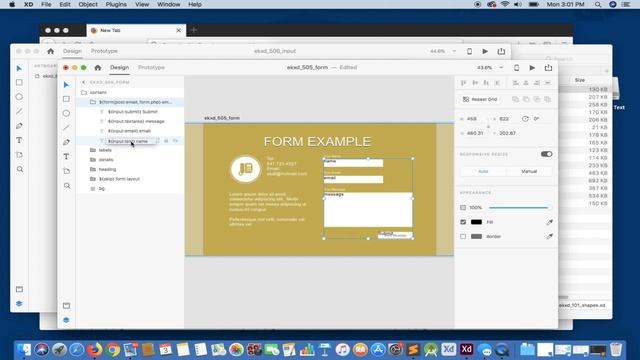Click the rotation icon next to 0°
This screenshot has height=360, width=640.
click(x=525, y=119)
